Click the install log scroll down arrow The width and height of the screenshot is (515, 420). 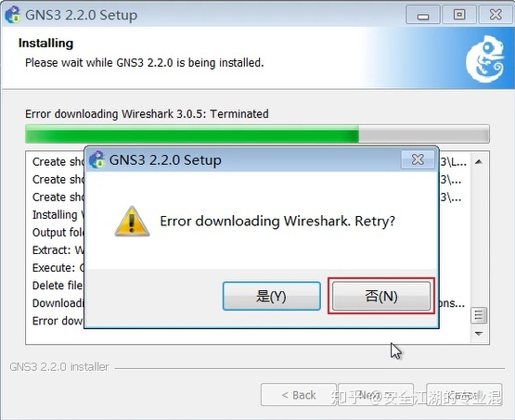pyautogui.click(x=479, y=334)
